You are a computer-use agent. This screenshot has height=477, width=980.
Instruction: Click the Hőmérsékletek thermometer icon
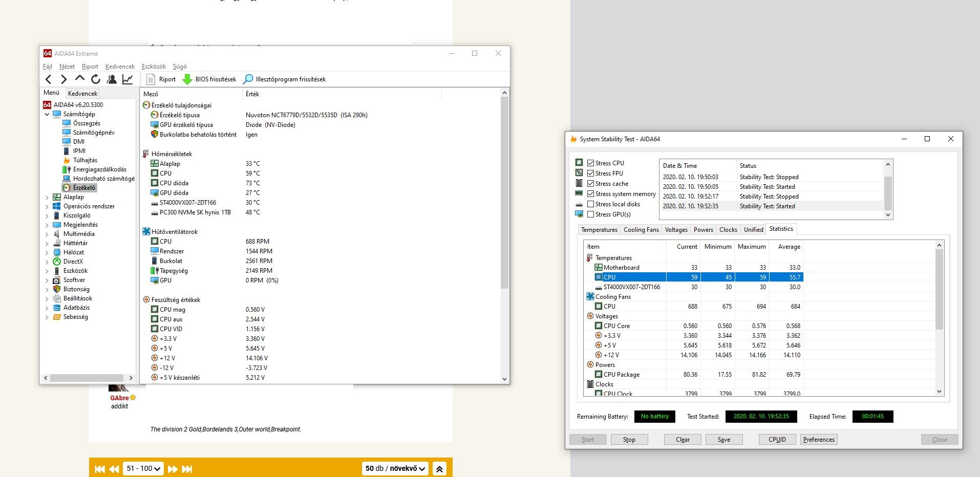[x=146, y=154]
